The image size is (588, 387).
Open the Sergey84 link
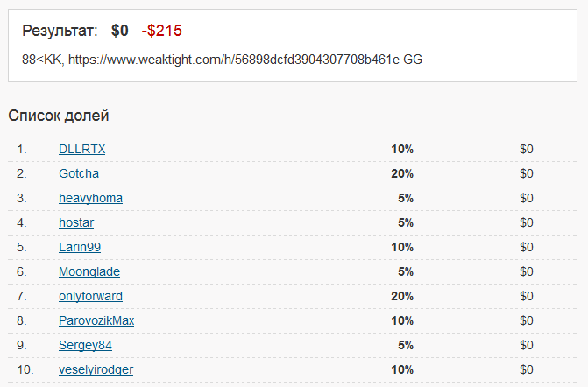pos(85,345)
